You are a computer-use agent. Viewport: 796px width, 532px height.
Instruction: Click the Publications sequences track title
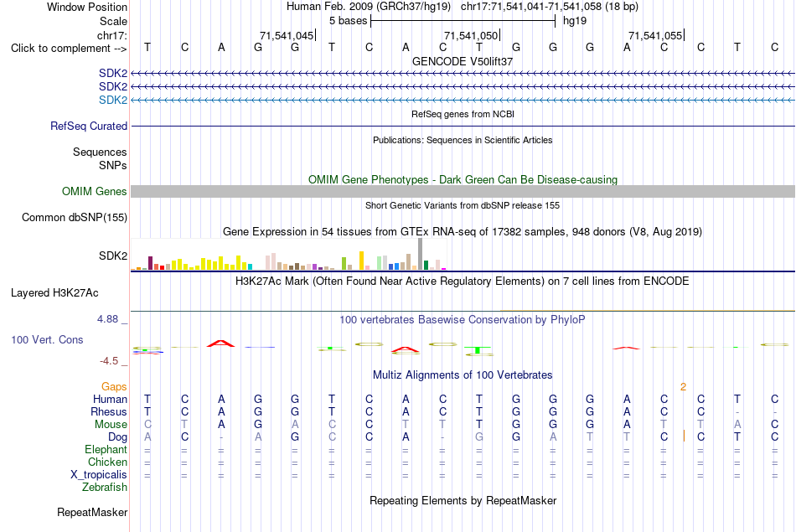click(x=463, y=140)
